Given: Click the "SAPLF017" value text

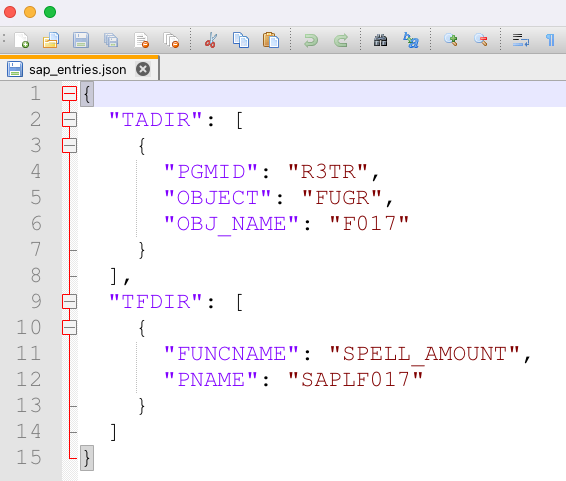Looking at the screenshot, I should click(355, 380).
